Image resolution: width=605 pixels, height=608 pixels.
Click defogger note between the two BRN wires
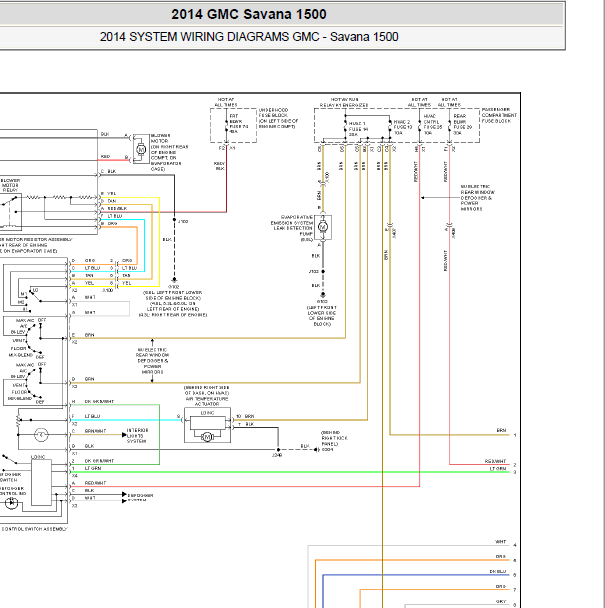[x=152, y=361]
